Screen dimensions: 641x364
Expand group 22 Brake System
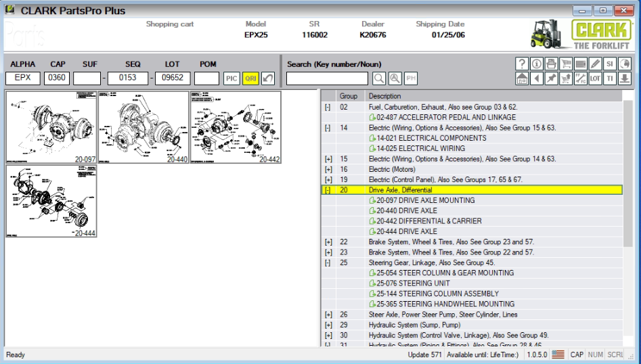pos(328,242)
